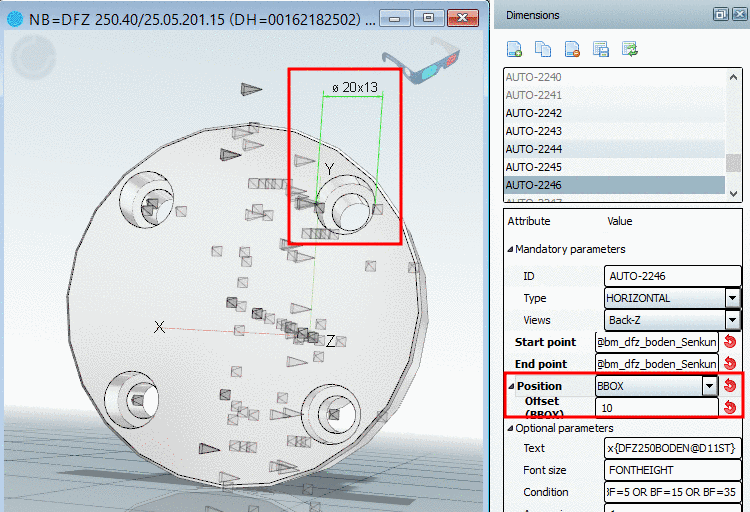The height and width of the screenshot is (512, 750).
Task: Click the ø 20x13 dimension label
Action: pyautogui.click(x=355, y=88)
